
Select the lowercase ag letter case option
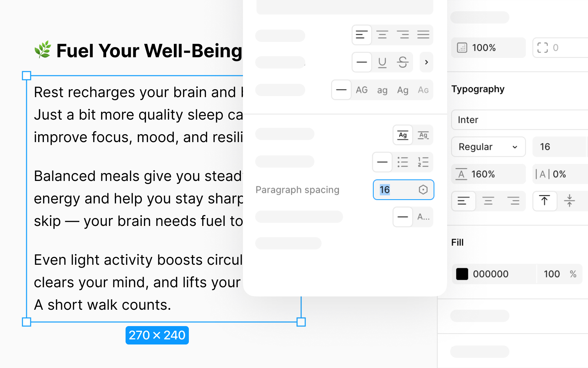[382, 90]
